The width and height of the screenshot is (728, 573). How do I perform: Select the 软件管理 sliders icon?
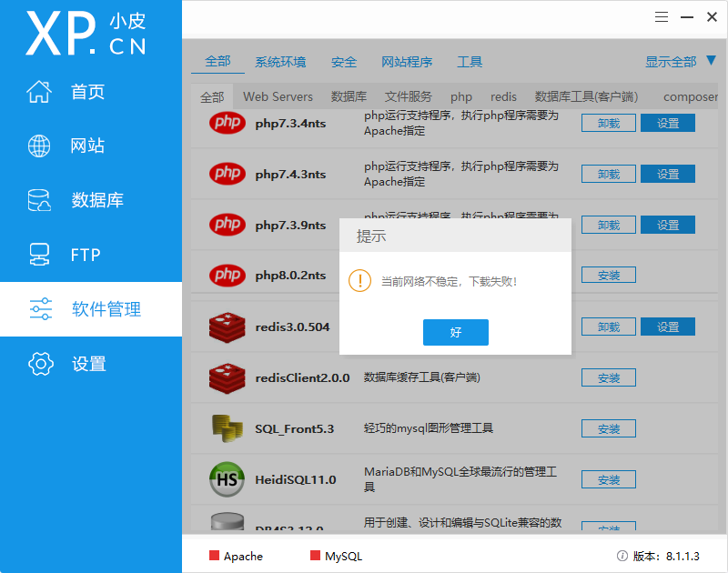(41, 309)
